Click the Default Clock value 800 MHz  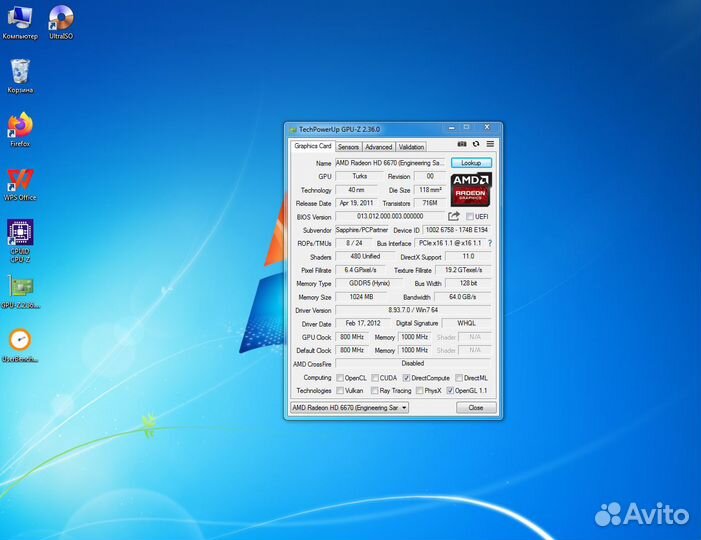click(352, 350)
